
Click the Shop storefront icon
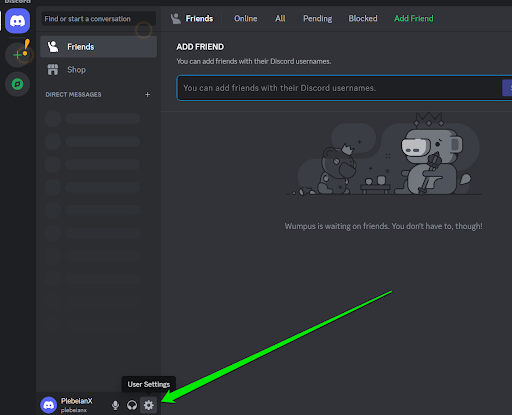(x=53, y=70)
